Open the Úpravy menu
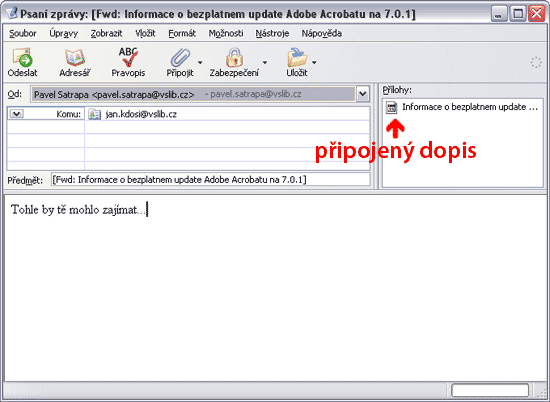The width and height of the screenshot is (550, 402). click(63, 33)
